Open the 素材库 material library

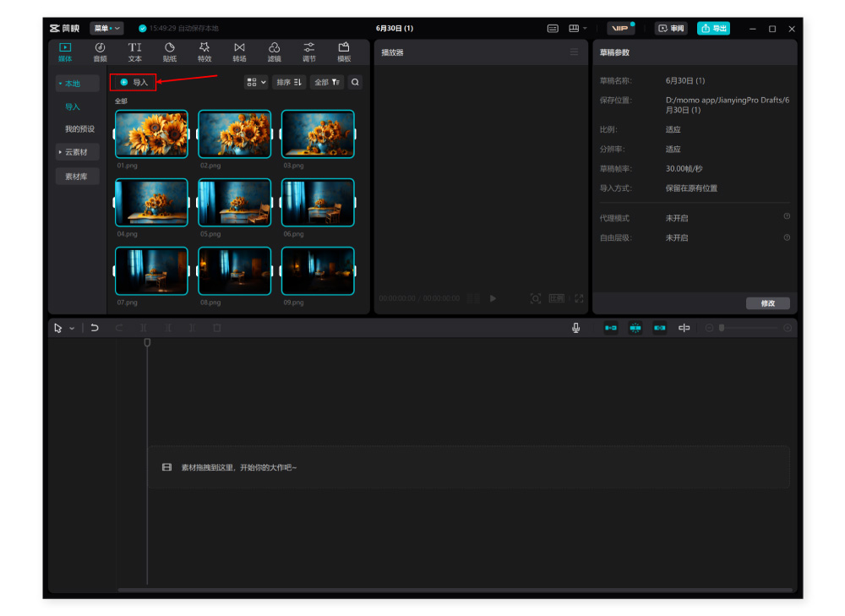coord(77,177)
